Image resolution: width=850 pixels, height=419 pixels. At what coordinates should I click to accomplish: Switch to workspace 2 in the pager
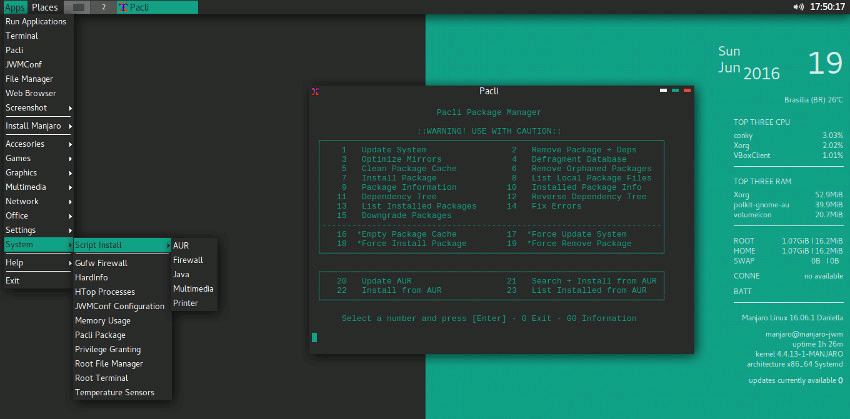[103, 7]
